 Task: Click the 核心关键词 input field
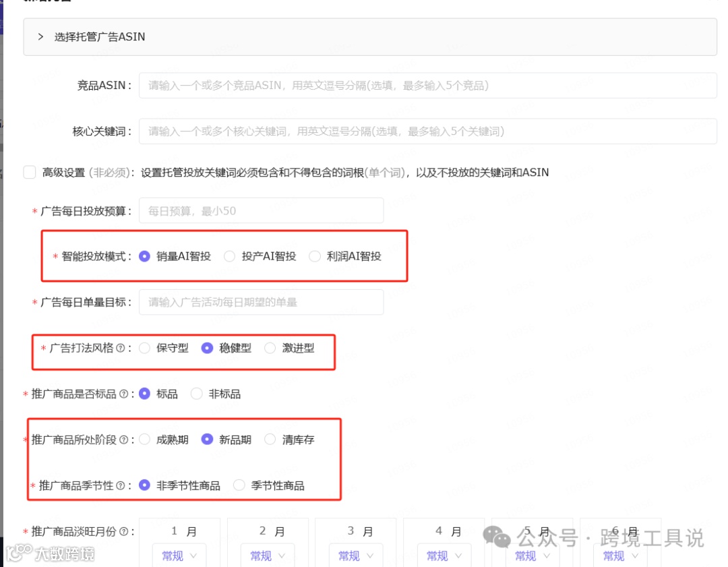(x=427, y=131)
